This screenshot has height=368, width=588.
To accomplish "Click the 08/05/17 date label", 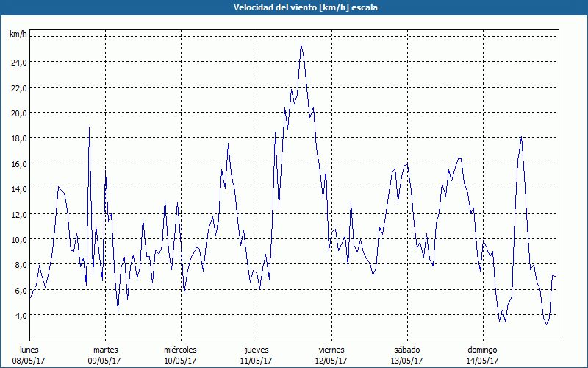I will pyautogui.click(x=29, y=361).
